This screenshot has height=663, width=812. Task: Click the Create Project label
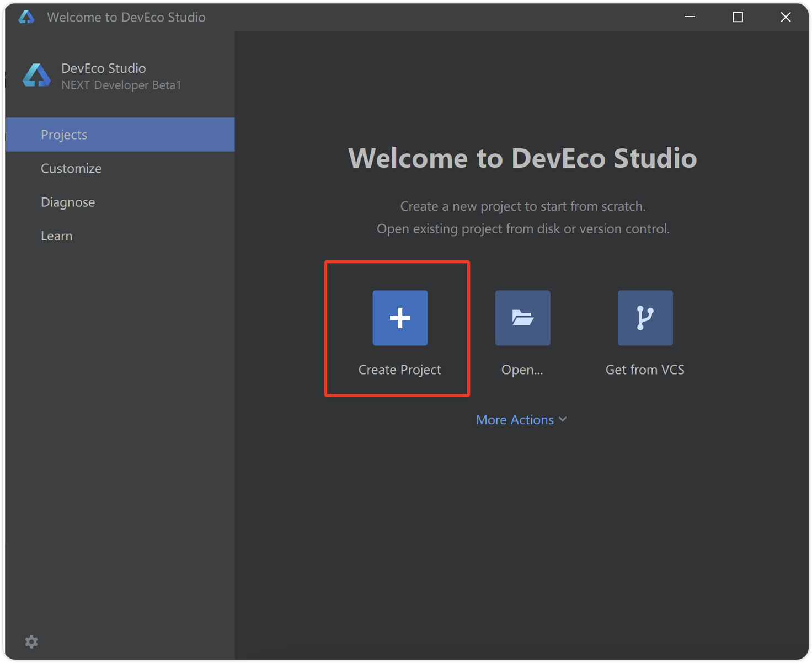click(400, 370)
